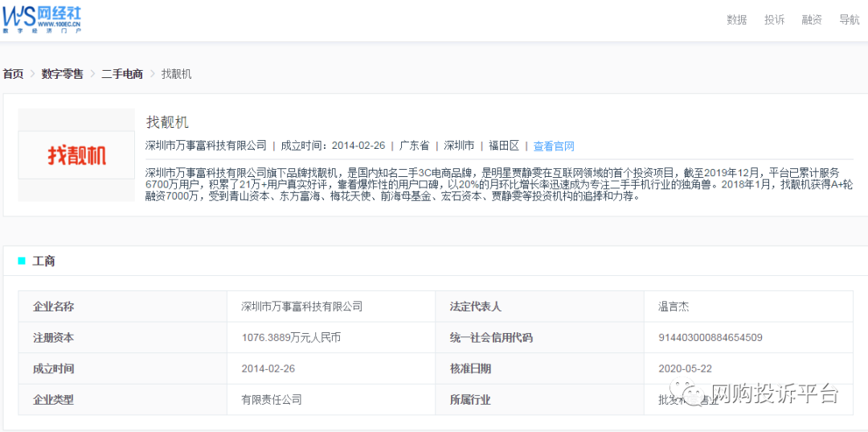The image size is (868, 432).
Task: Click the 1076.3889万元人民币 value
Action: pyautogui.click(x=291, y=337)
